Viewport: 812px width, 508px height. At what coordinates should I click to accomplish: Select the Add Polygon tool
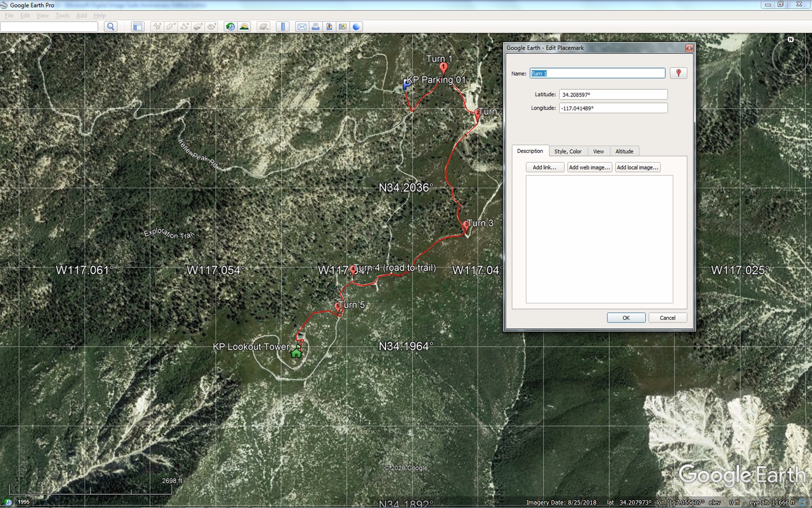point(171,27)
